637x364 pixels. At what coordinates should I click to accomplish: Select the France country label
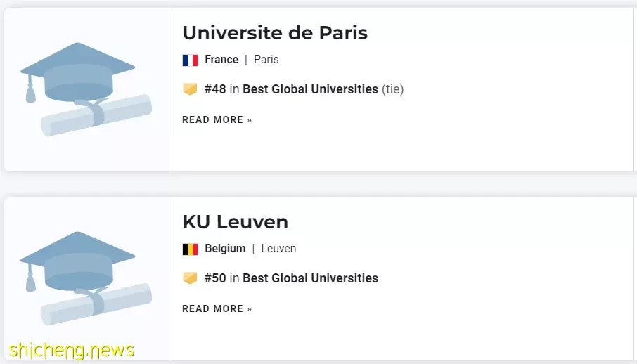click(x=221, y=59)
